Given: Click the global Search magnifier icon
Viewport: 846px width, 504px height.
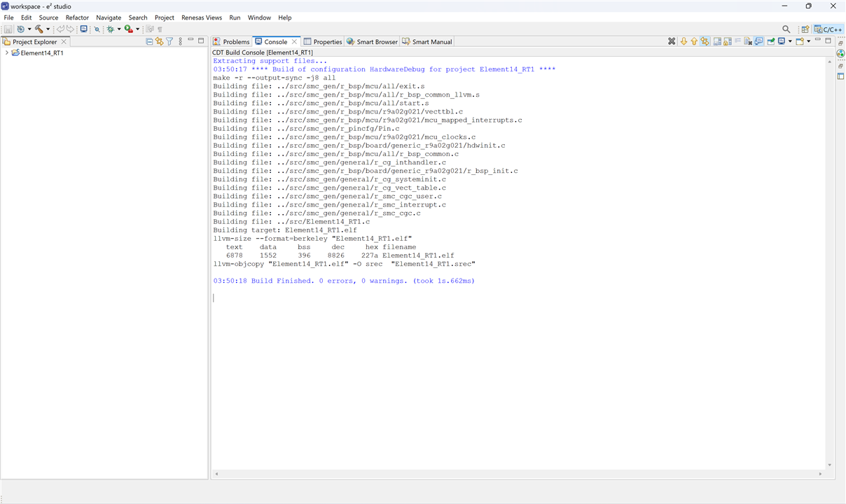Looking at the screenshot, I should pos(786,29).
